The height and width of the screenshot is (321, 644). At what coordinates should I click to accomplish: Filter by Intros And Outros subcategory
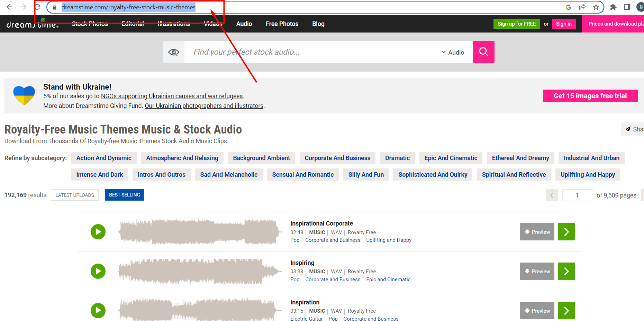pos(162,175)
